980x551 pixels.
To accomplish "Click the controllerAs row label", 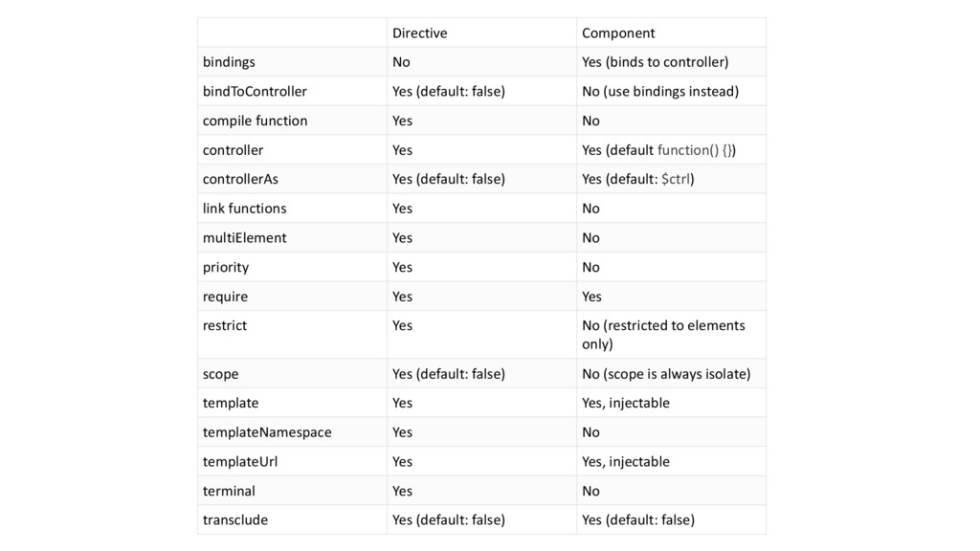I will (240, 179).
